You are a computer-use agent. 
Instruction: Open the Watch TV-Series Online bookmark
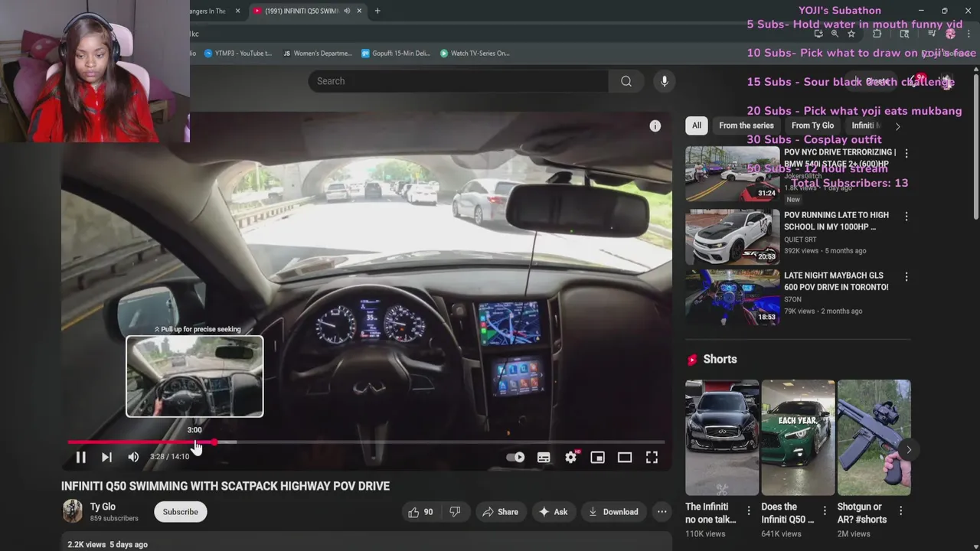click(x=475, y=54)
